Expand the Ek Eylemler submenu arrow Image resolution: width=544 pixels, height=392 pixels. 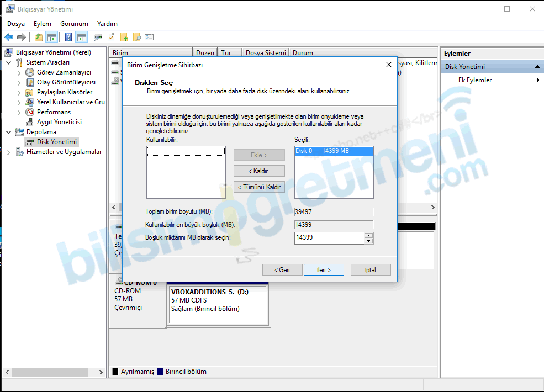tap(538, 80)
